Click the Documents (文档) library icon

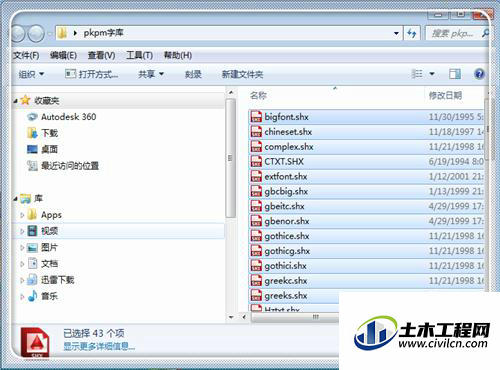[x=32, y=263]
